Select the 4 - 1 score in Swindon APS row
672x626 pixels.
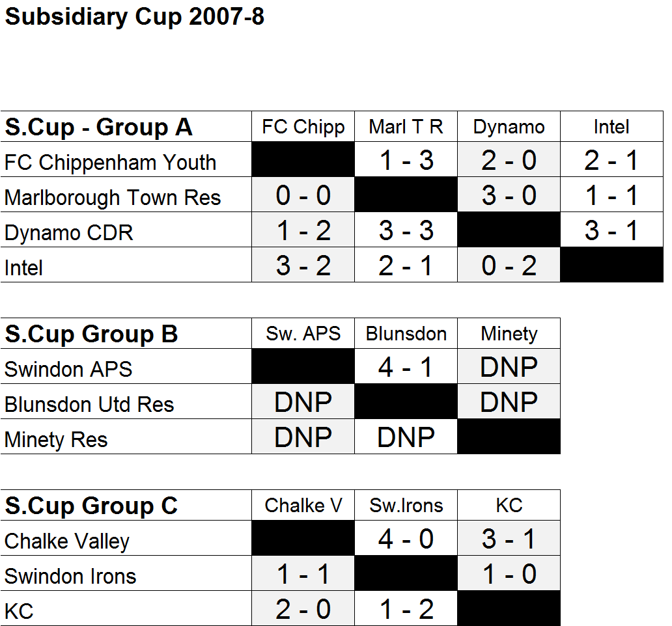[x=406, y=368]
